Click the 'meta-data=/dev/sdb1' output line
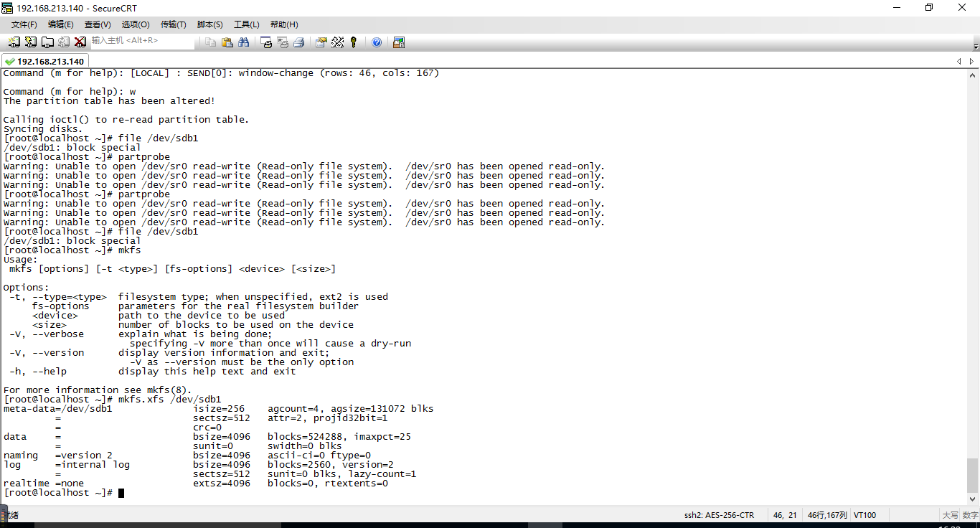Viewport: 980px width, 528px height. (219, 409)
